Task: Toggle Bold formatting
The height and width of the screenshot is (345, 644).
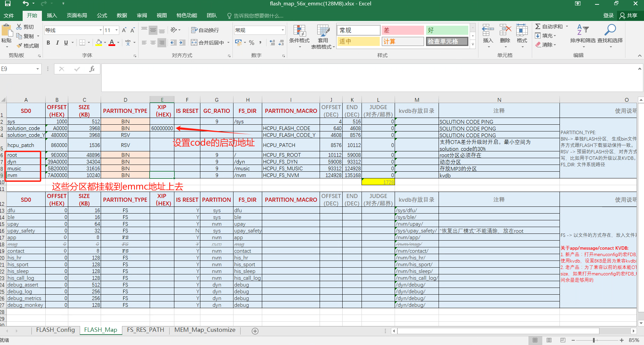Action: (x=48, y=43)
